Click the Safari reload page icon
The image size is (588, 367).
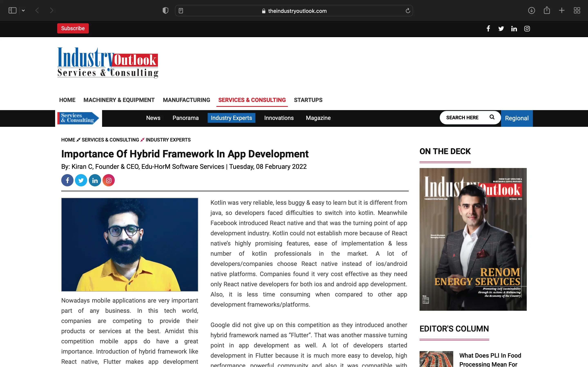[x=408, y=11]
